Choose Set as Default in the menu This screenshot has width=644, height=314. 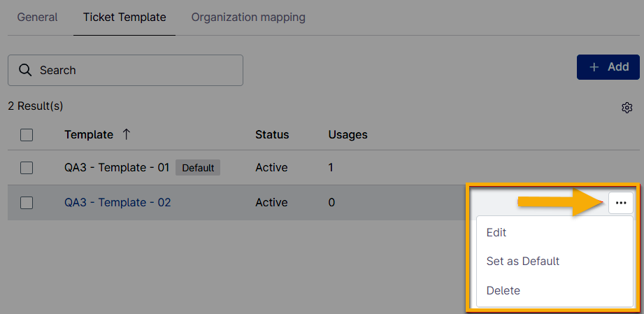523,261
